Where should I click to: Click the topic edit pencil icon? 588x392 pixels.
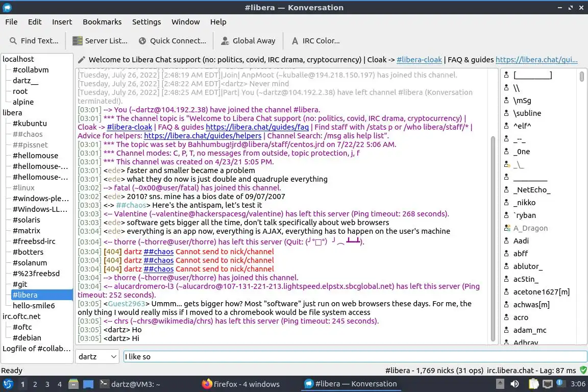pos(81,60)
